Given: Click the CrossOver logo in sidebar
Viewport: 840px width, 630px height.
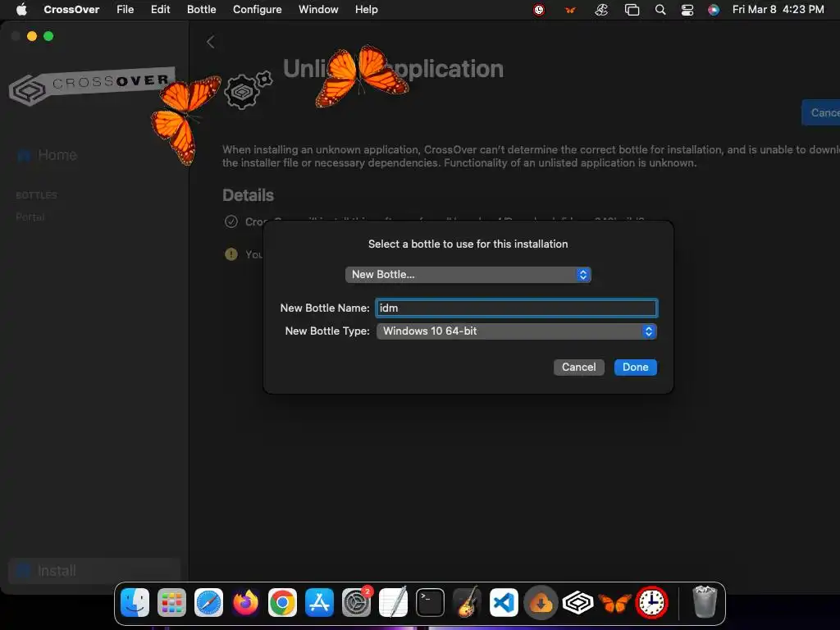Looking at the screenshot, I should (91, 85).
